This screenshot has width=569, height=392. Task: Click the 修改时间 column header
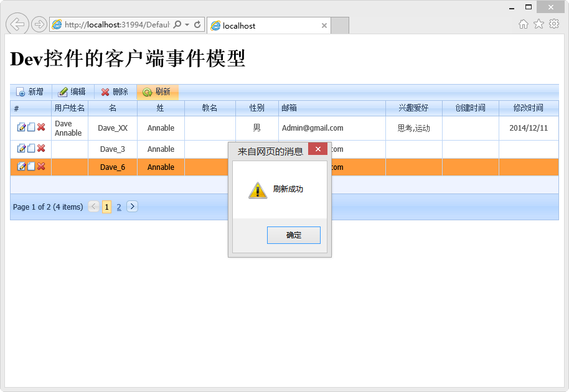point(529,108)
